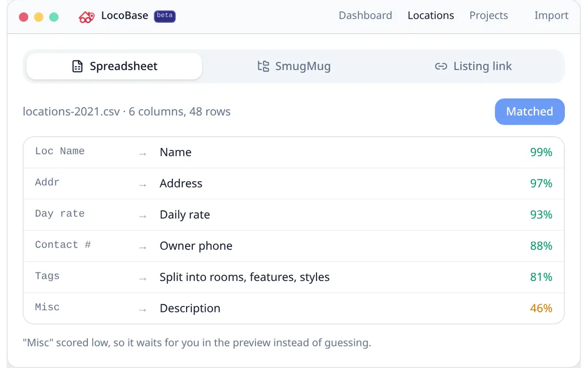Click the LocoBase app title text

124,15
